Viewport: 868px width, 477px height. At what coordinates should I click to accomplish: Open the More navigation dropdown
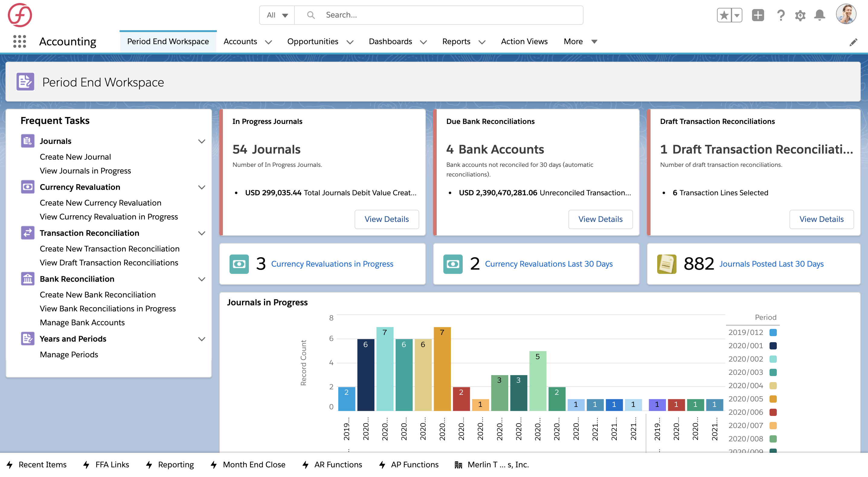[580, 41]
